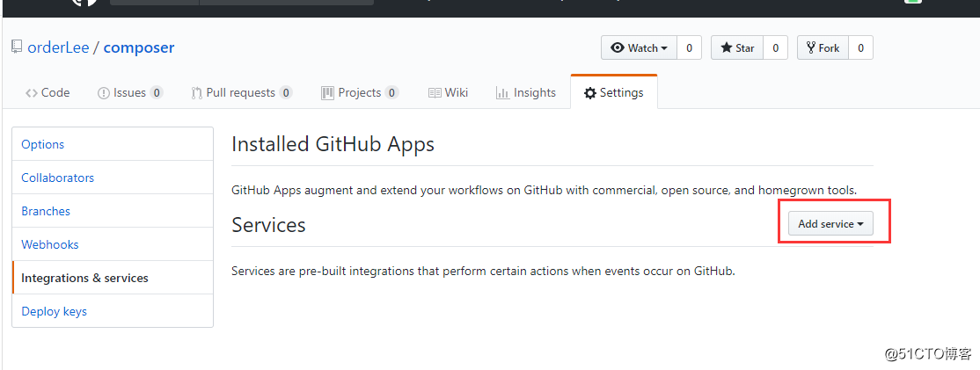This screenshot has width=980, height=370.
Task: Fork the composer repository
Action: pos(823,47)
